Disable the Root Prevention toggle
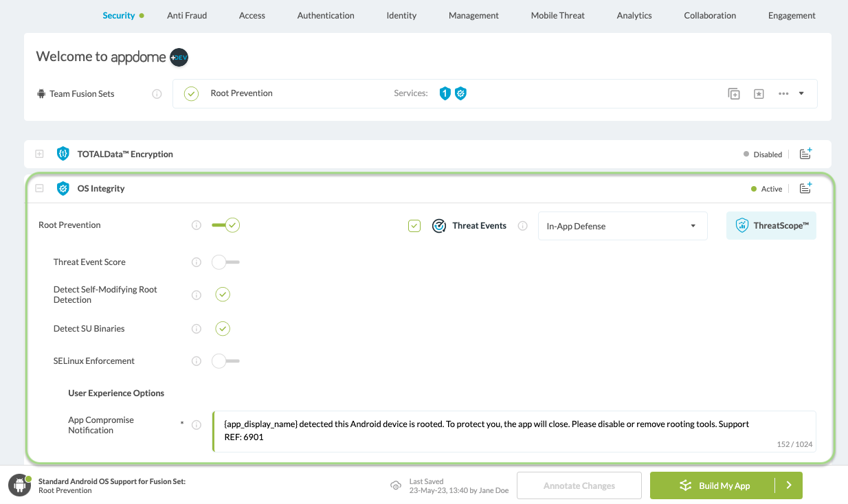Screen dimensions: 848x504 [x=225, y=225]
